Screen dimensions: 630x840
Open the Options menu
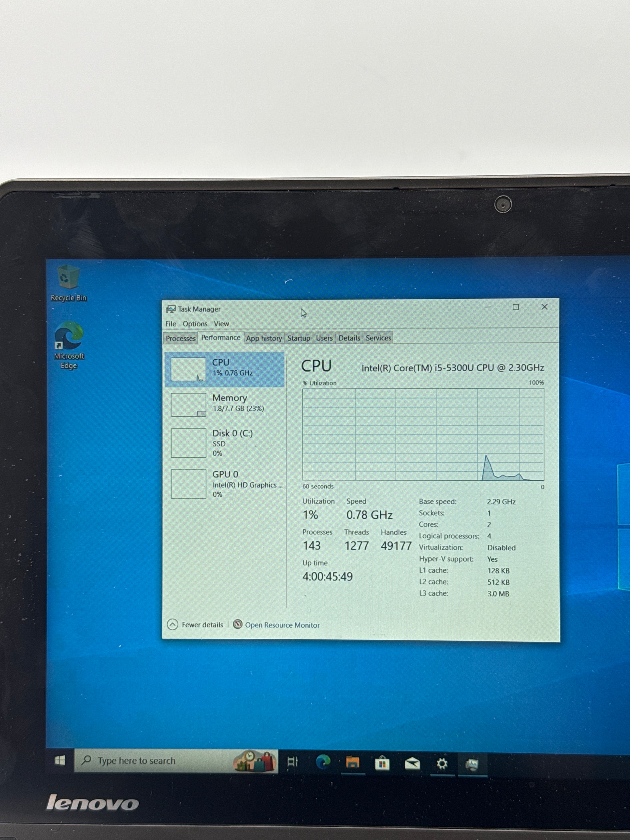tap(195, 324)
